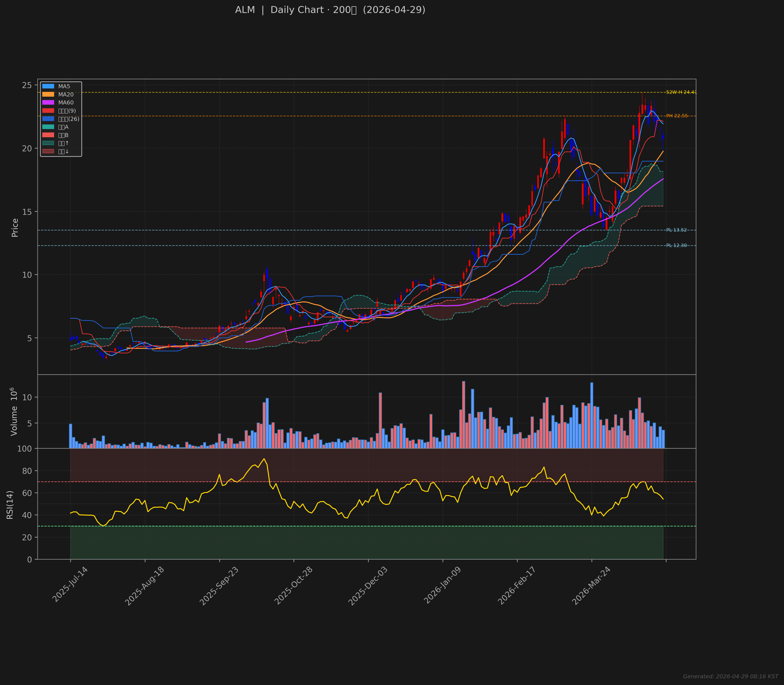Click the PL 12.30 level label
The image size is (784, 685).
coord(676,245)
